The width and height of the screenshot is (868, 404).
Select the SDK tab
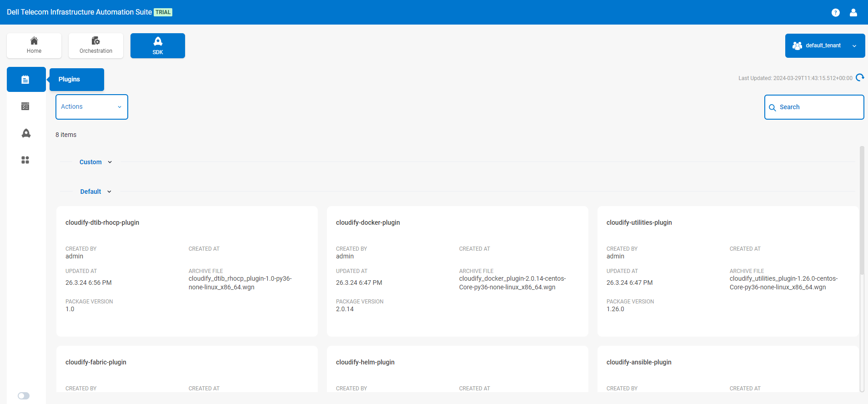[158, 45]
